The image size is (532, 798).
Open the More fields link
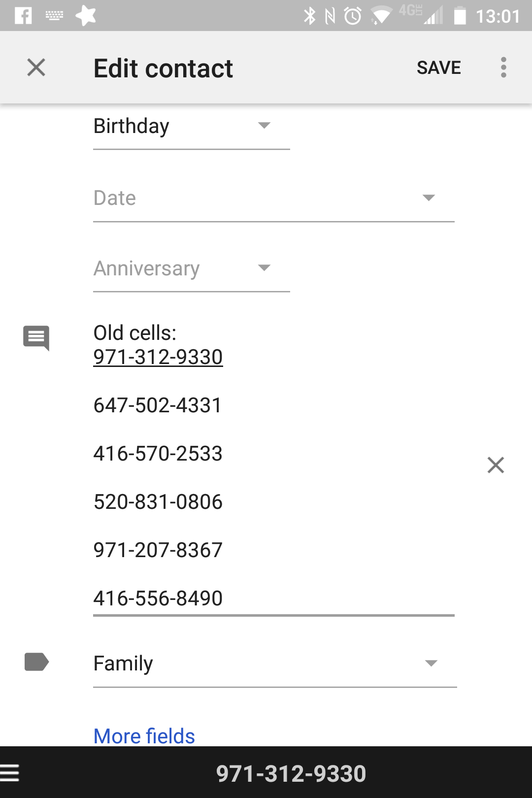tap(144, 736)
